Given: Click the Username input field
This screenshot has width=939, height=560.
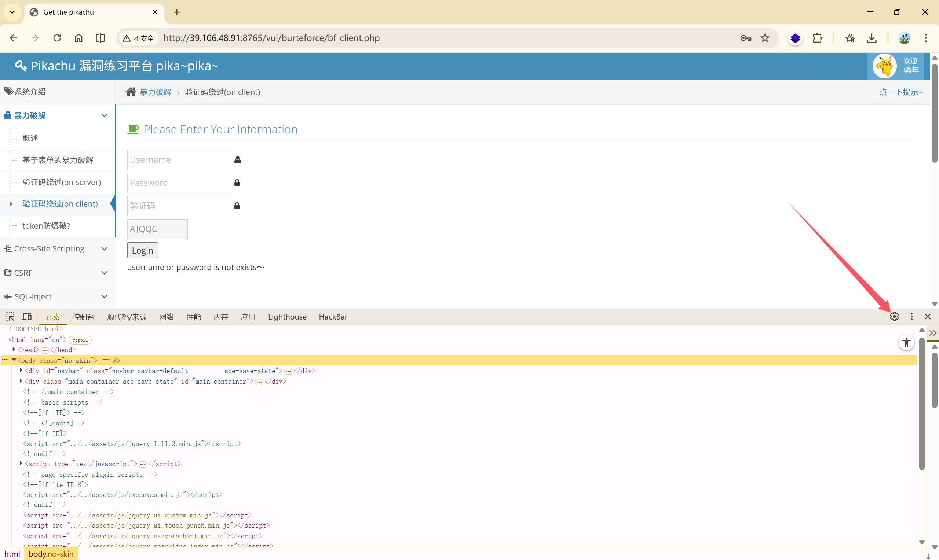Looking at the screenshot, I should [x=179, y=160].
